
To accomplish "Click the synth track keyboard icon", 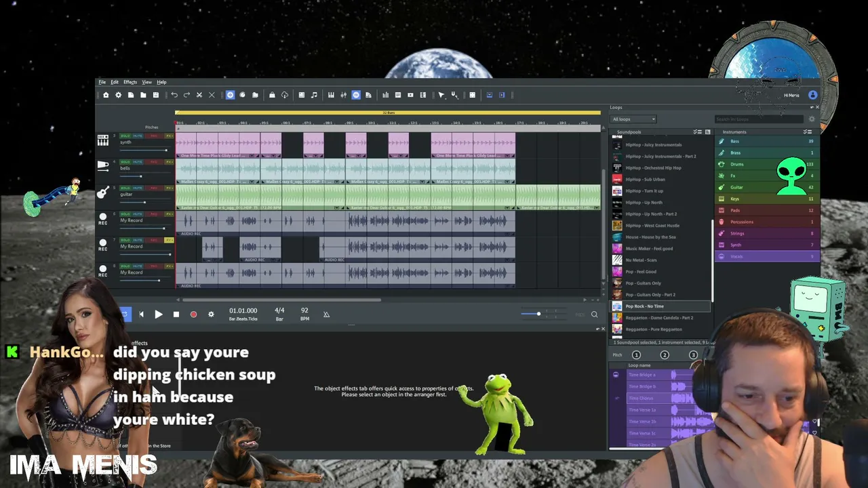I will [102, 140].
